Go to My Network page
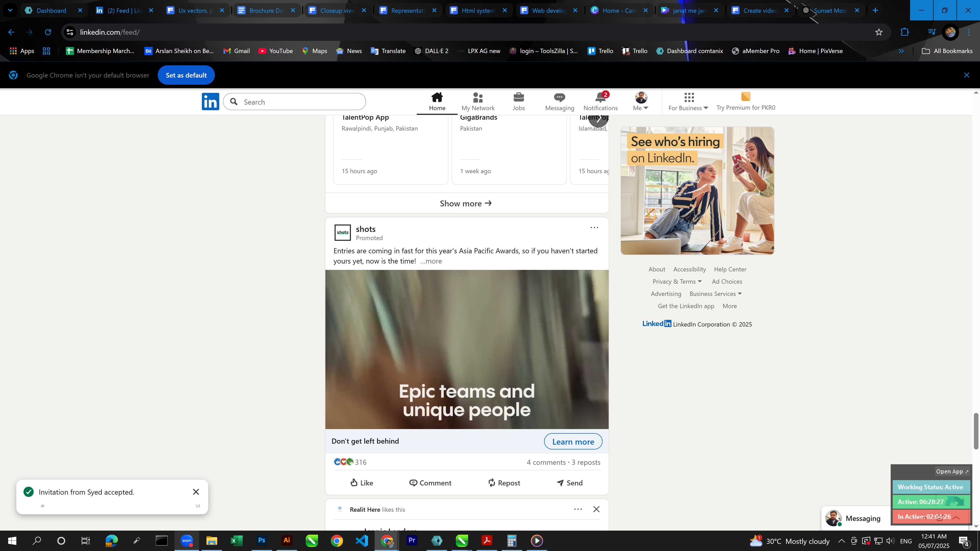 478,102
